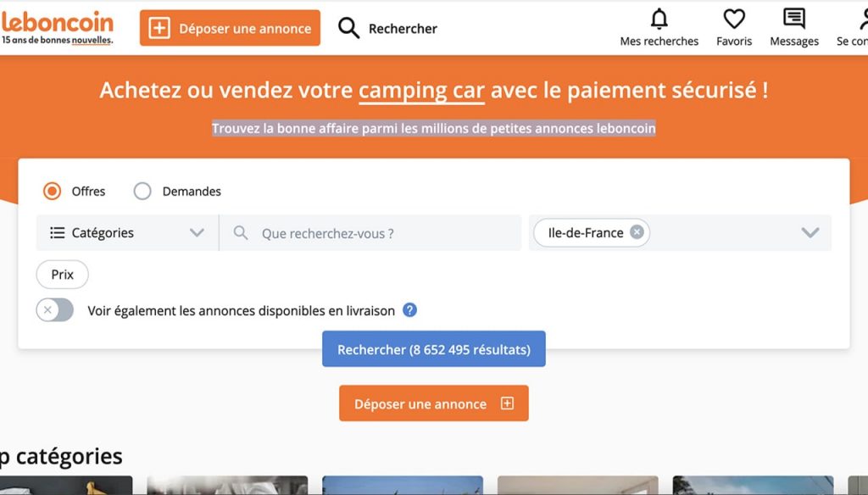Click plus icon in header Déposer une annonce

(x=159, y=28)
